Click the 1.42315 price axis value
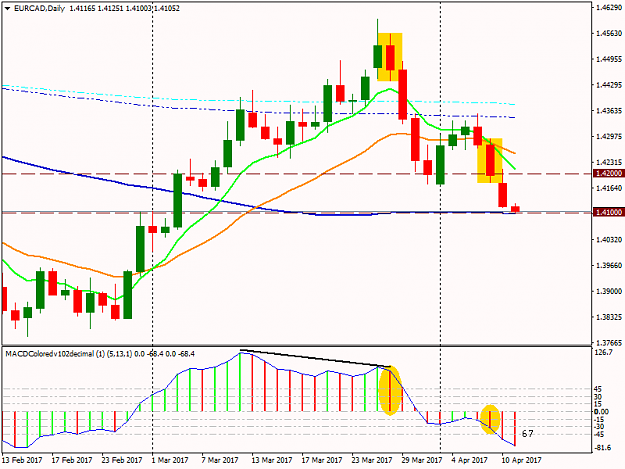Image resolution: width=625 pixels, height=469 pixels. pos(609,163)
